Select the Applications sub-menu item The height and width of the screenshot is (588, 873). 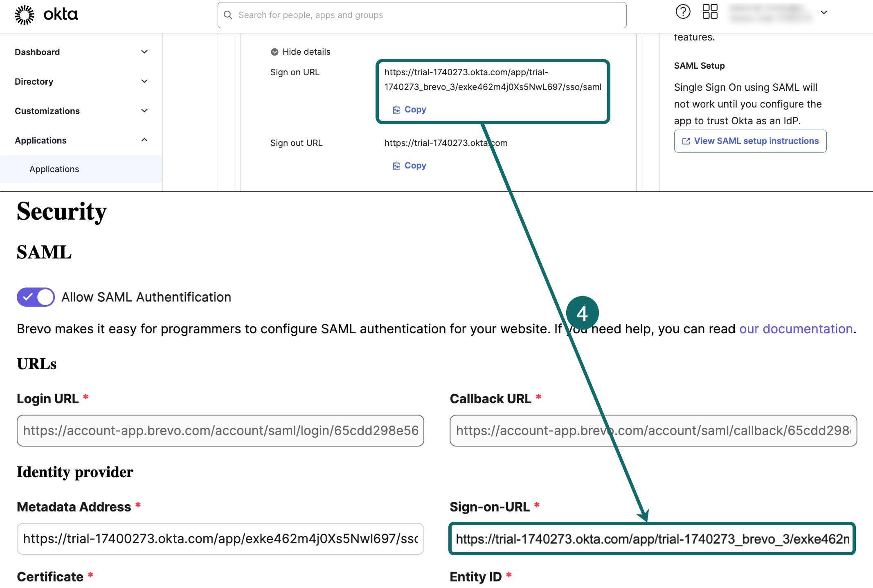point(54,169)
